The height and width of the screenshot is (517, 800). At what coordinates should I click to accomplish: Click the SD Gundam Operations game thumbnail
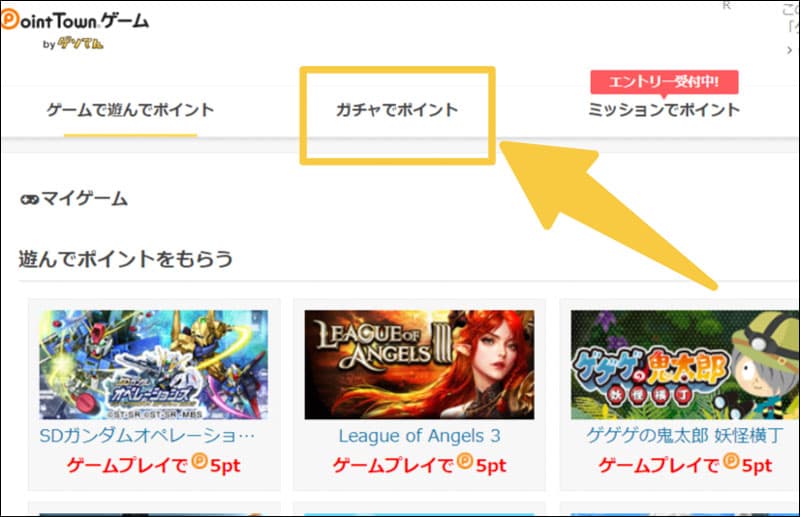tap(154, 364)
